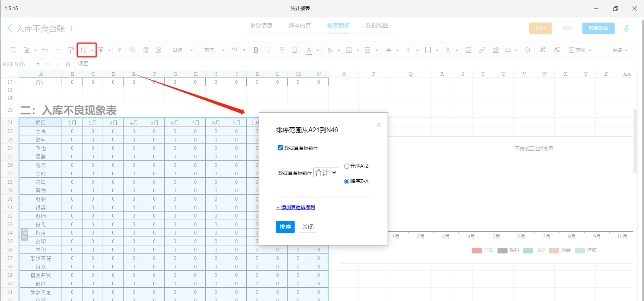
Task: Click the subscript A₂ icon
Action: point(557,50)
